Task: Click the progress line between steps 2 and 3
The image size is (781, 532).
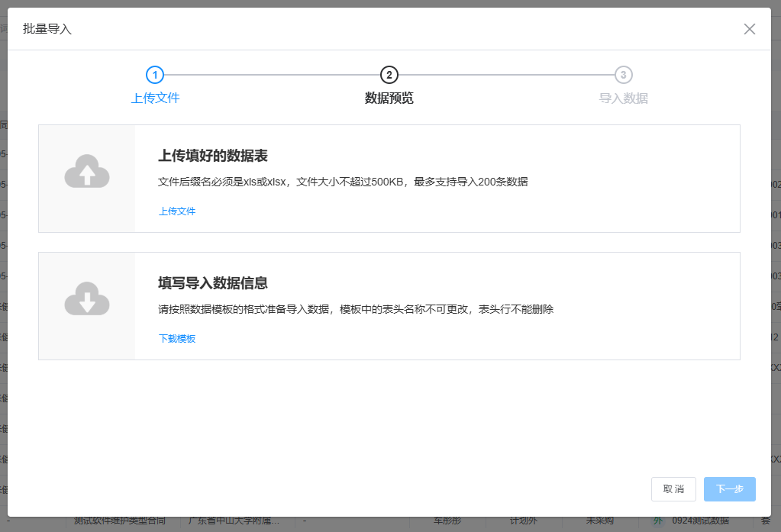Action: tap(506, 75)
